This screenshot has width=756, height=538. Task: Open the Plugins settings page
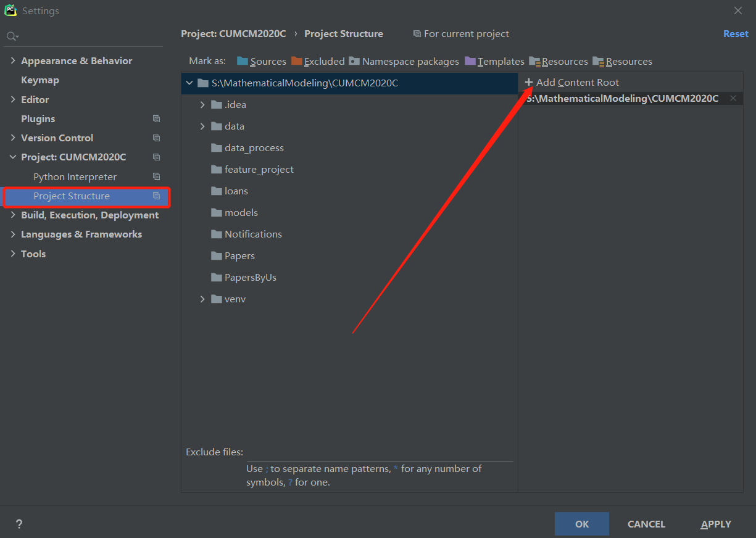(38, 118)
